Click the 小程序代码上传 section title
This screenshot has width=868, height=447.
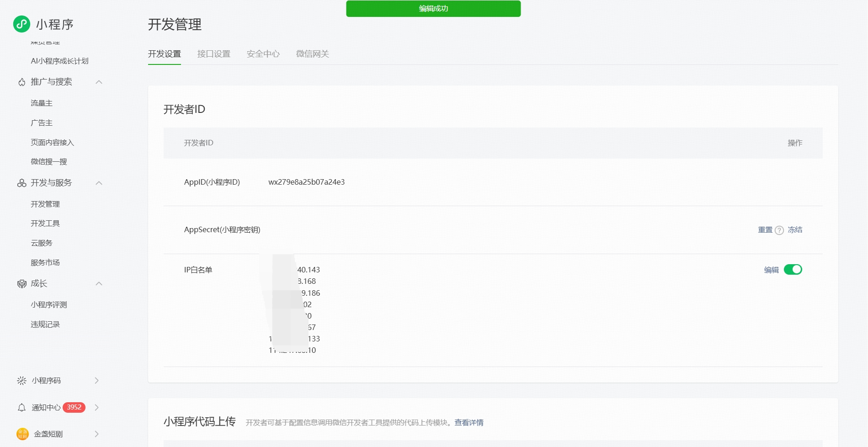pos(199,421)
